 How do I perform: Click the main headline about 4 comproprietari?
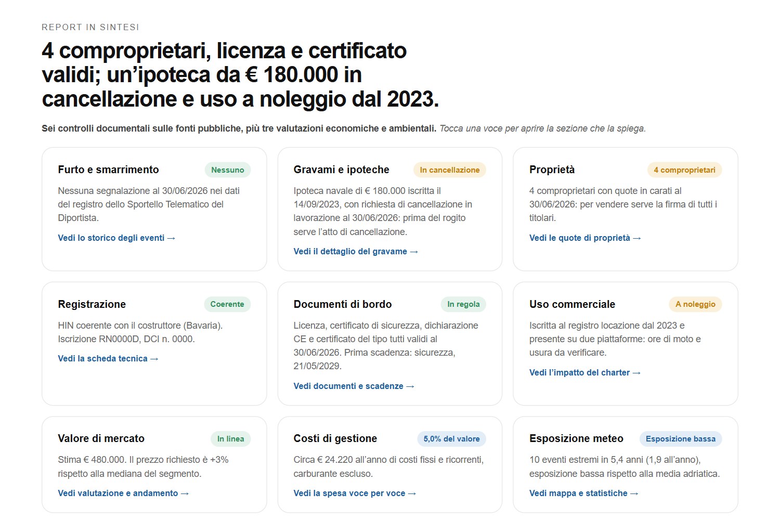coord(240,74)
